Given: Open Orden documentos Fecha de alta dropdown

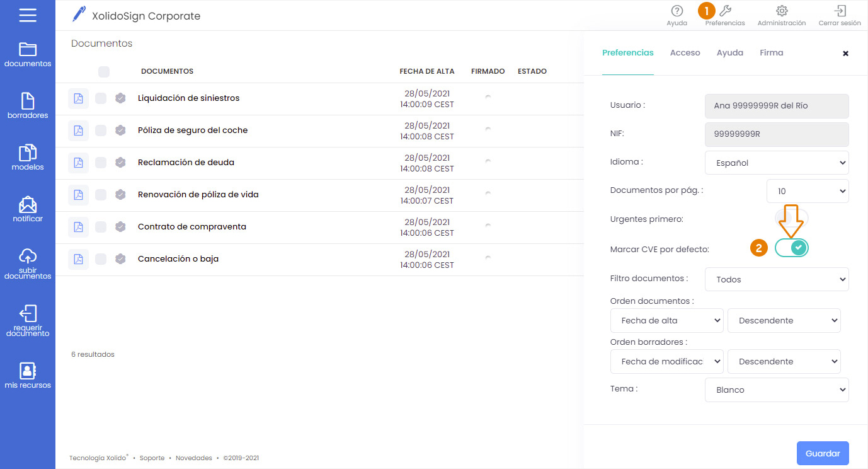Looking at the screenshot, I should [667, 320].
